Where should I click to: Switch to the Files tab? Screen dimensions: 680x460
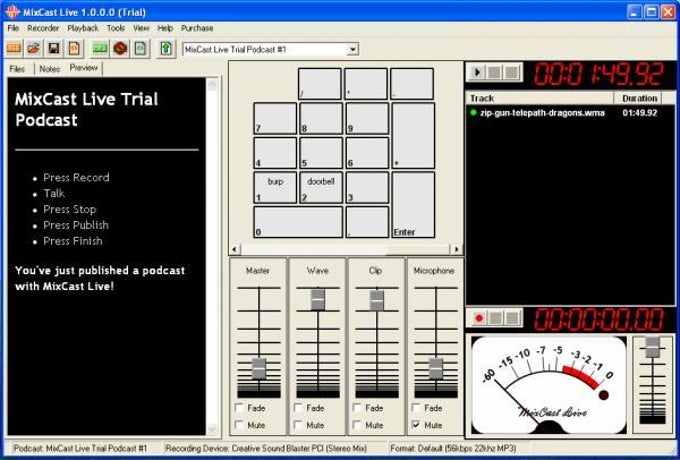17,69
